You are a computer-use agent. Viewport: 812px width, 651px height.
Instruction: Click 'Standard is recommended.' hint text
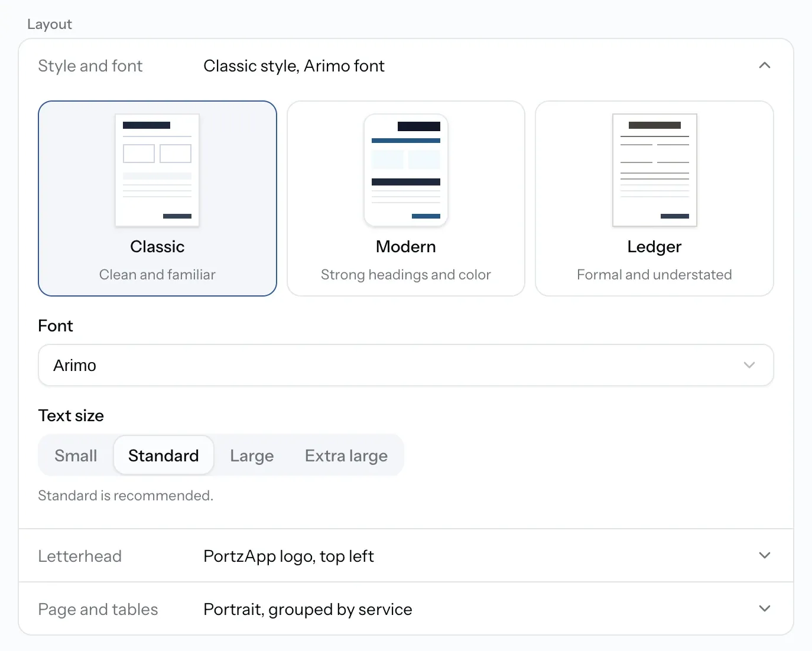pos(126,495)
